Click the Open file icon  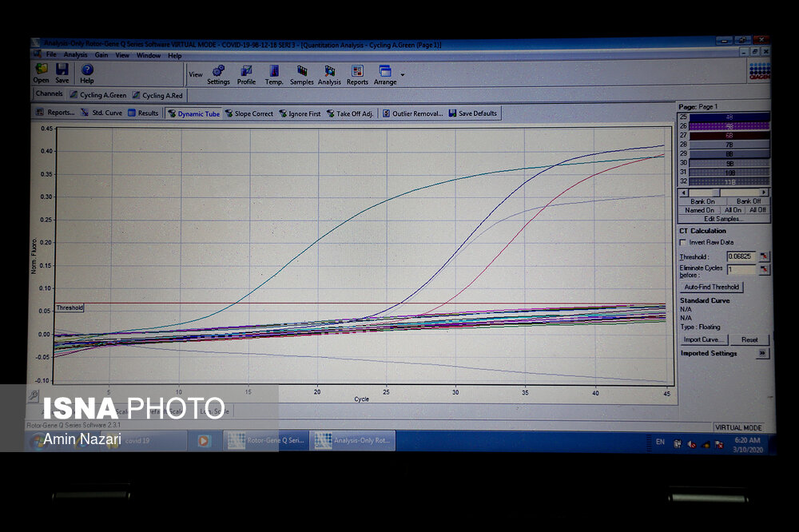tap(41, 70)
